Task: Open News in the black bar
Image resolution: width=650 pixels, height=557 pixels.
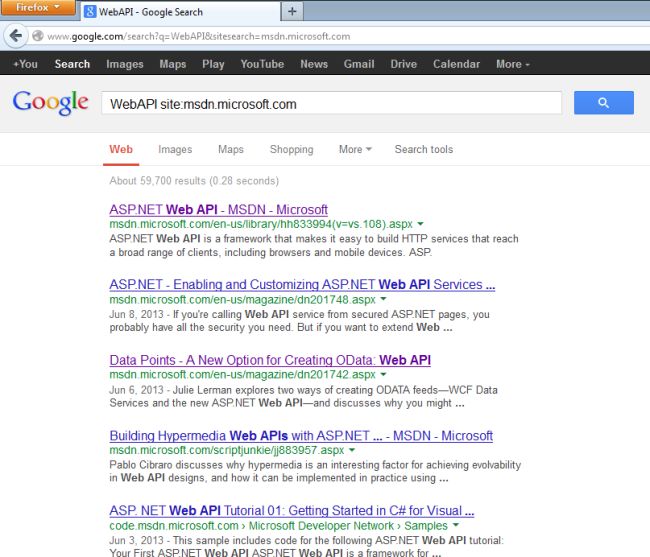Action: coord(314,64)
